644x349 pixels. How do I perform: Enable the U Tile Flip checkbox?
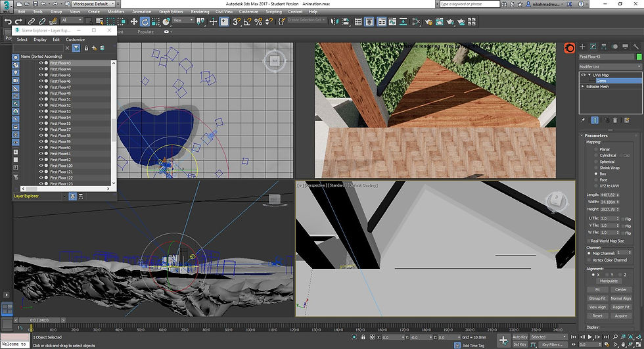click(x=623, y=219)
